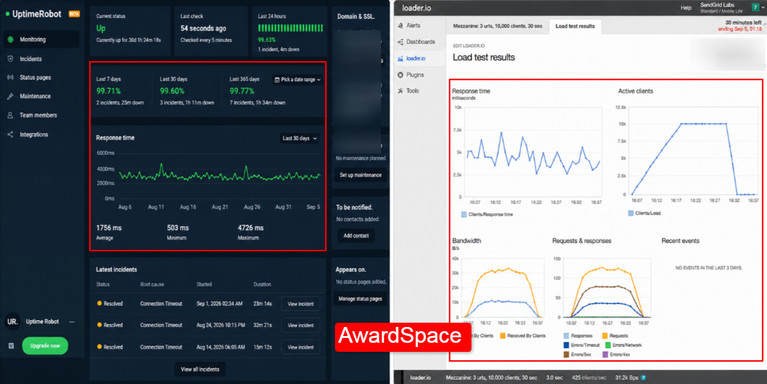This screenshot has width=767, height=384.
Task: Click the Maintenance wrench icon
Action: point(10,96)
